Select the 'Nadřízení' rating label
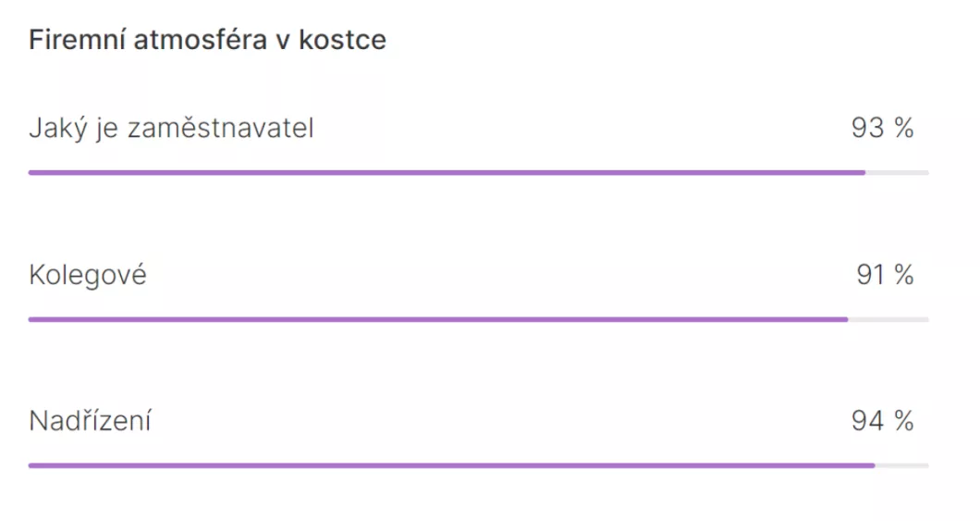Screen dimensions: 980x521 (90, 420)
